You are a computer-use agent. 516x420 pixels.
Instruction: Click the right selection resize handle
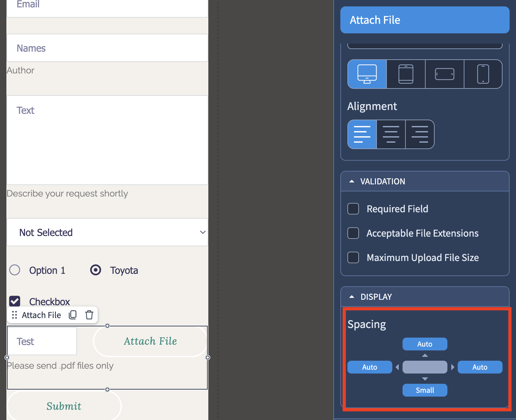pyautogui.click(x=208, y=357)
